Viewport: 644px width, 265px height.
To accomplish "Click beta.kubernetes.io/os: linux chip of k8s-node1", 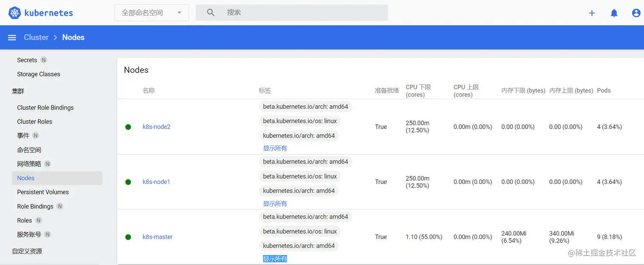I will (300, 176).
